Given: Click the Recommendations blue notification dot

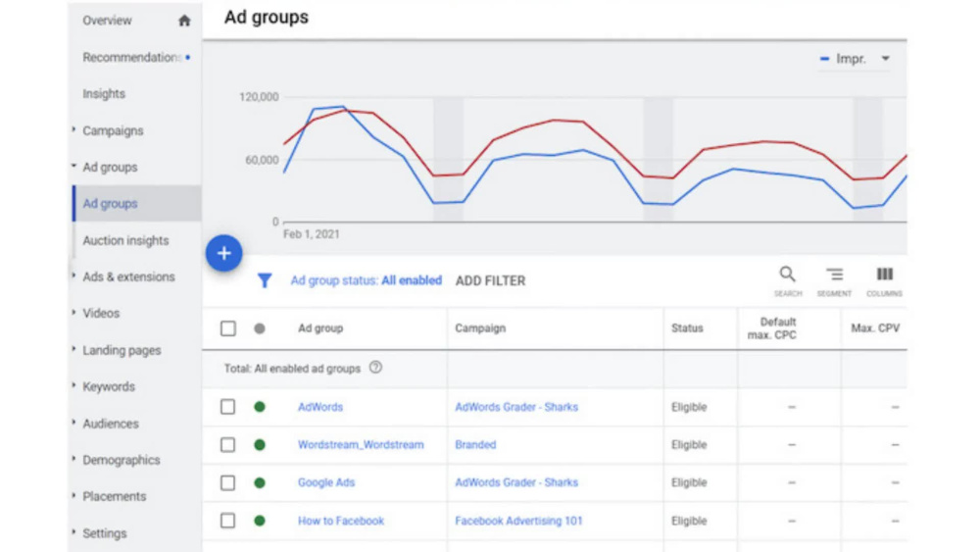Looking at the screenshot, I should (187, 58).
